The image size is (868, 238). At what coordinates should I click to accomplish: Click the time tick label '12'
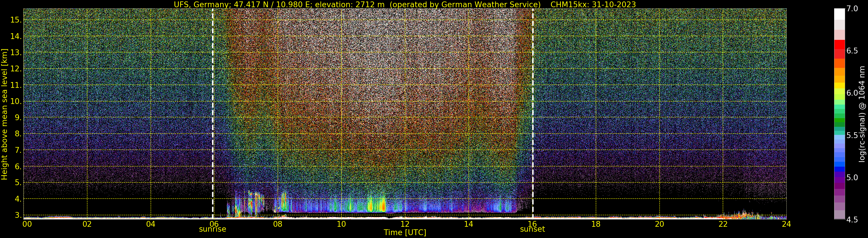point(405,224)
